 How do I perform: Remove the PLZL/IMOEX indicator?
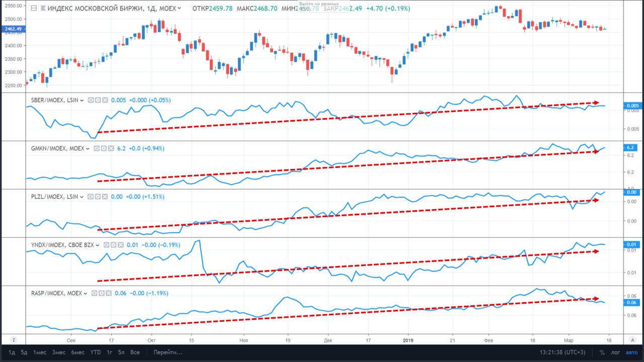coord(104,197)
